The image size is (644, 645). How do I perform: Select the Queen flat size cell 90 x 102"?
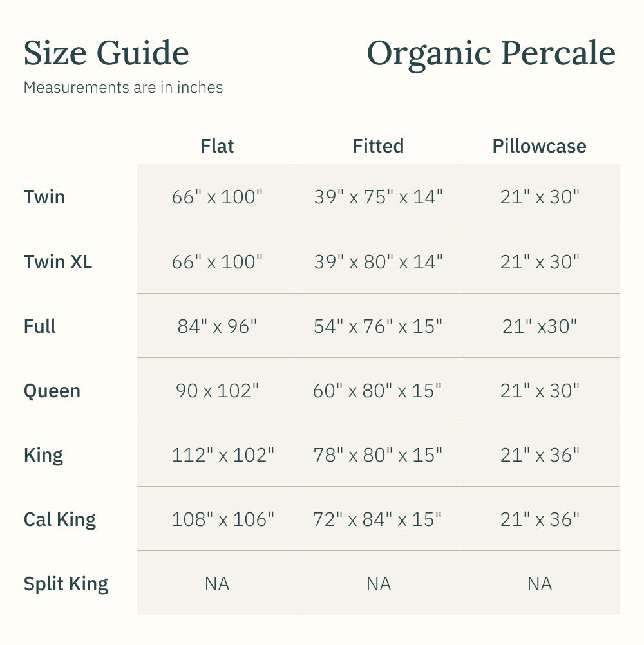coord(217,391)
